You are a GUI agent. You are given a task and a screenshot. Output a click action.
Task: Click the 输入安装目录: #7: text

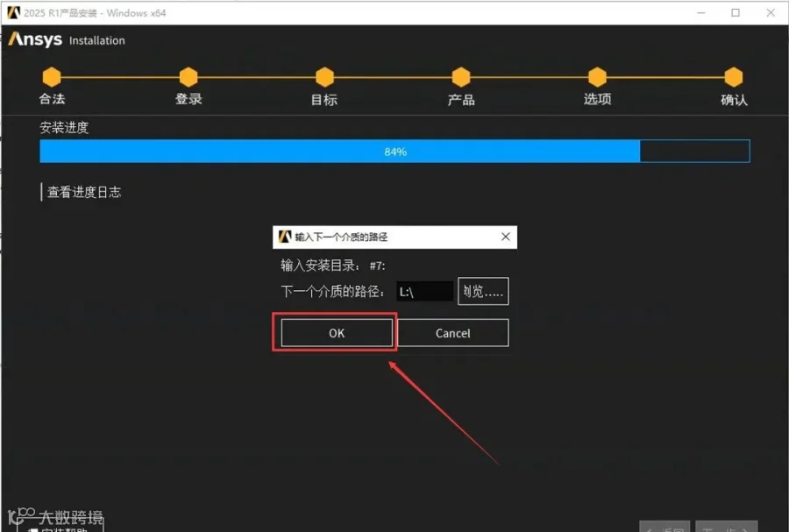point(333,266)
